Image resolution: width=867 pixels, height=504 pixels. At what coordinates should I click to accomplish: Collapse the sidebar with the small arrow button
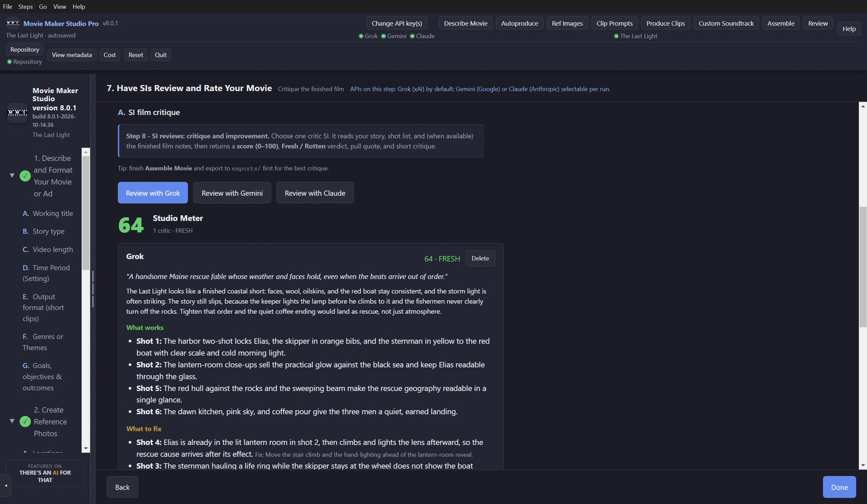[x=6, y=486]
